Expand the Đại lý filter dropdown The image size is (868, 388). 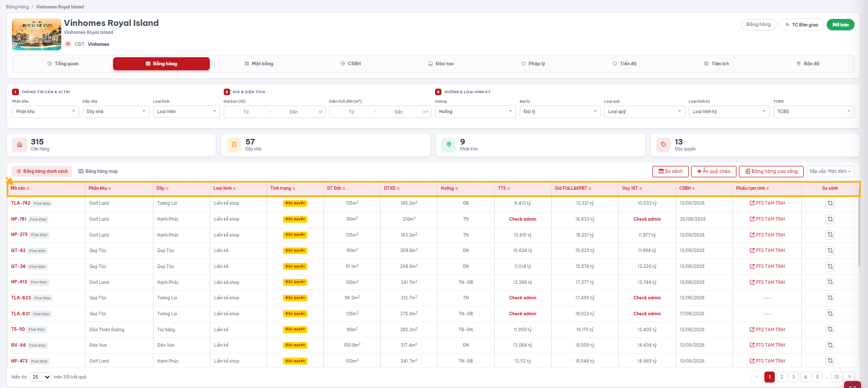560,112
